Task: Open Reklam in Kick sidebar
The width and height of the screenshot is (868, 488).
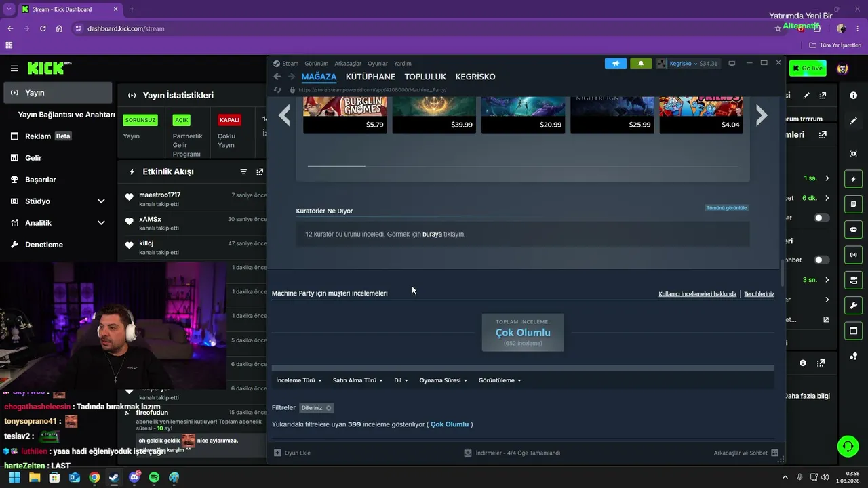Action: coord(58,136)
